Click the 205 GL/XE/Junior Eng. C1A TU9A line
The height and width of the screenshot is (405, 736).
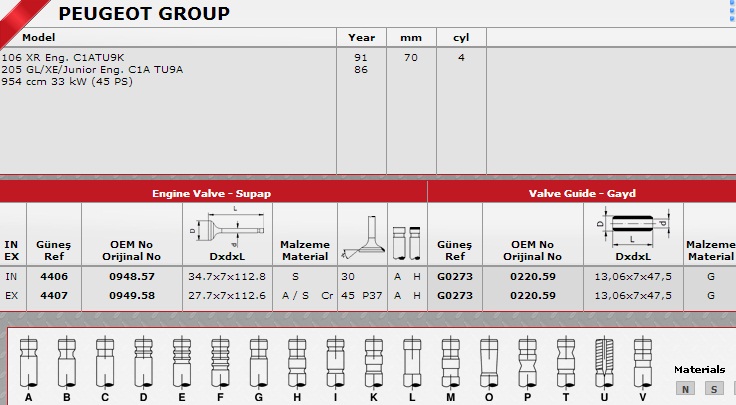coord(92,69)
